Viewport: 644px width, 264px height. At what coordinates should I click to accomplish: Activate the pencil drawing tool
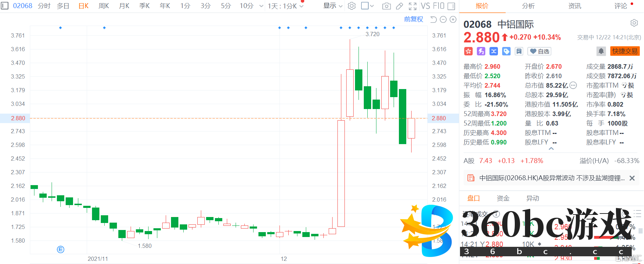pyautogui.click(x=400, y=6)
